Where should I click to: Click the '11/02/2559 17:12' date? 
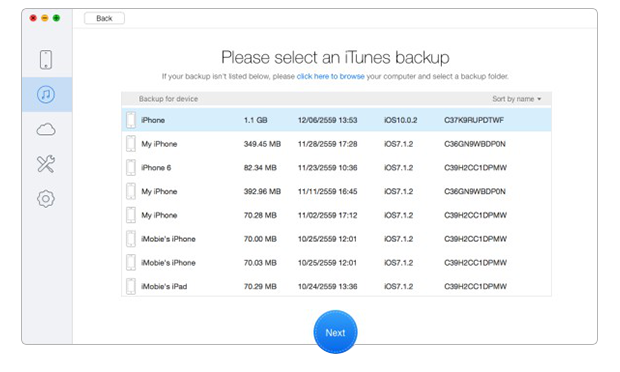coord(327,215)
